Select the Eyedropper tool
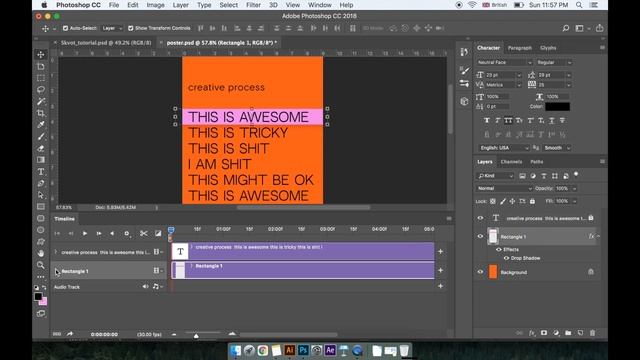The image size is (640, 360). [x=41, y=124]
